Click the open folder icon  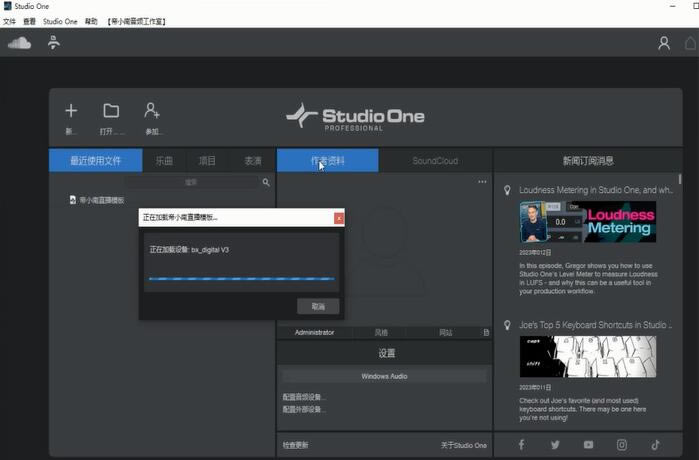(x=111, y=110)
